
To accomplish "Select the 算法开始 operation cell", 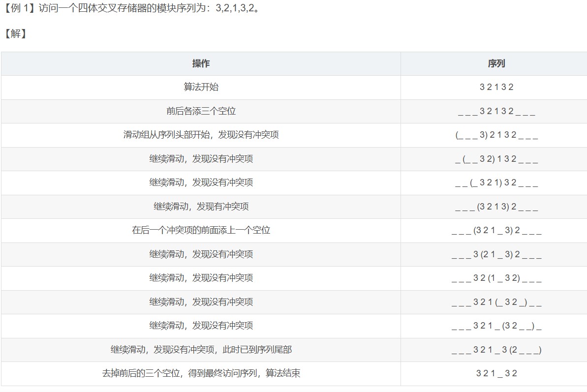I will 201,87.
